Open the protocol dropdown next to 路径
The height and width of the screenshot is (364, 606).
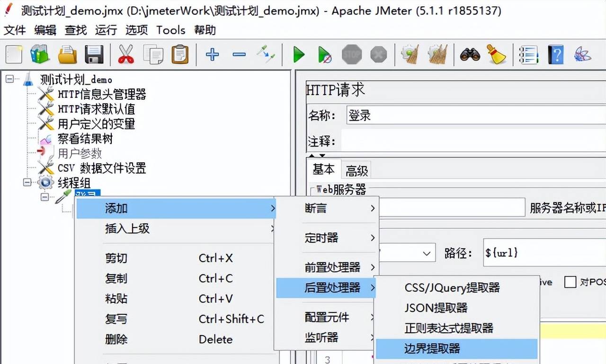pos(428,252)
